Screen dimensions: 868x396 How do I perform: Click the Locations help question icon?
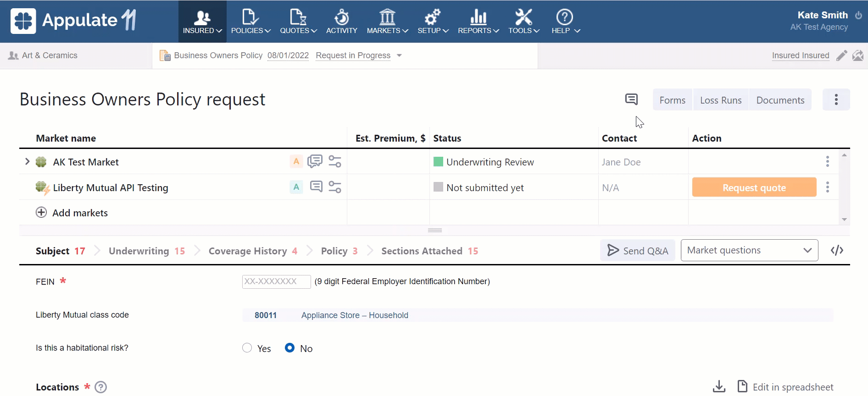(100, 387)
